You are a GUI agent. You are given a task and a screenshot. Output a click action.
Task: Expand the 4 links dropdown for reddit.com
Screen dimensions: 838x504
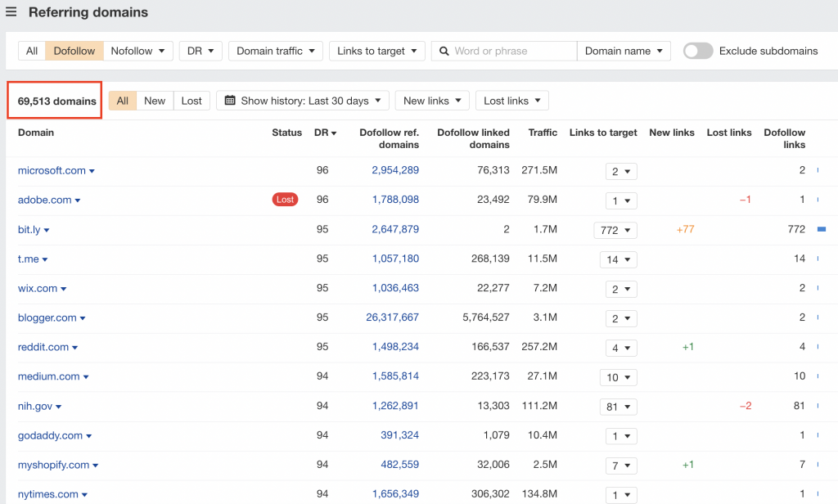click(x=621, y=348)
